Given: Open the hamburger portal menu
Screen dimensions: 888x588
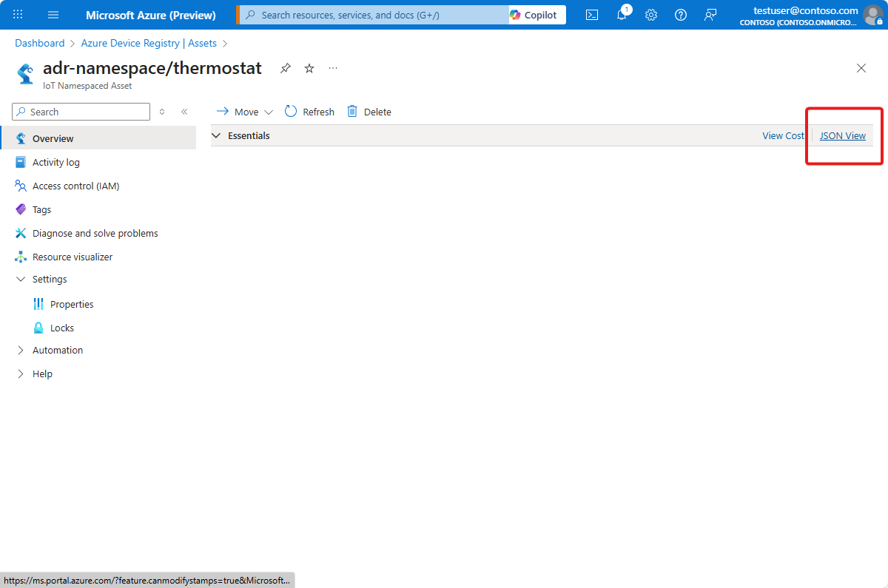Looking at the screenshot, I should pos(53,15).
